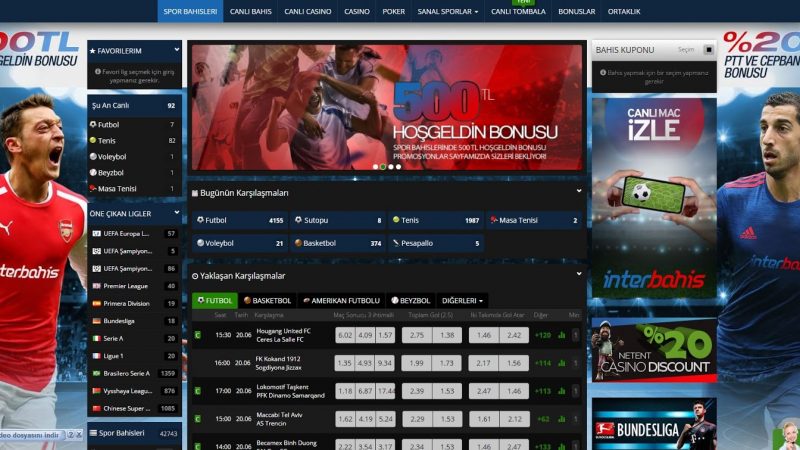Switch to the Amerikan Futbolu tab
The image size is (800, 450).
click(x=341, y=301)
